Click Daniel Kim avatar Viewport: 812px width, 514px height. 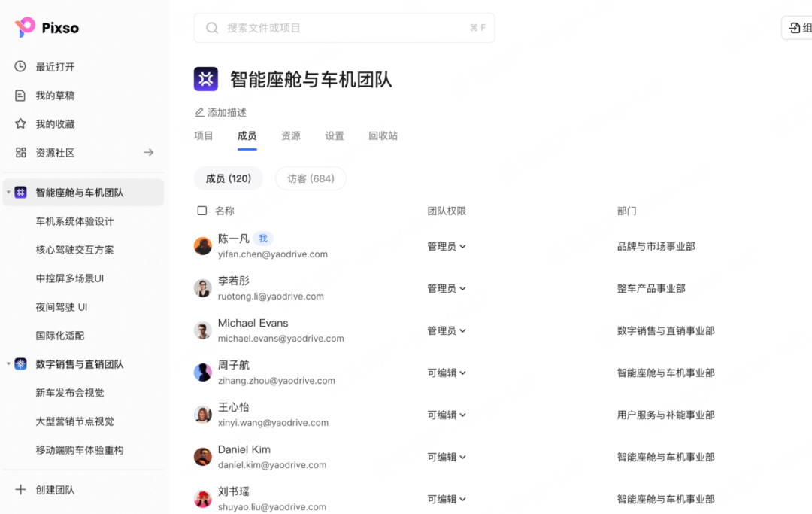(202, 457)
